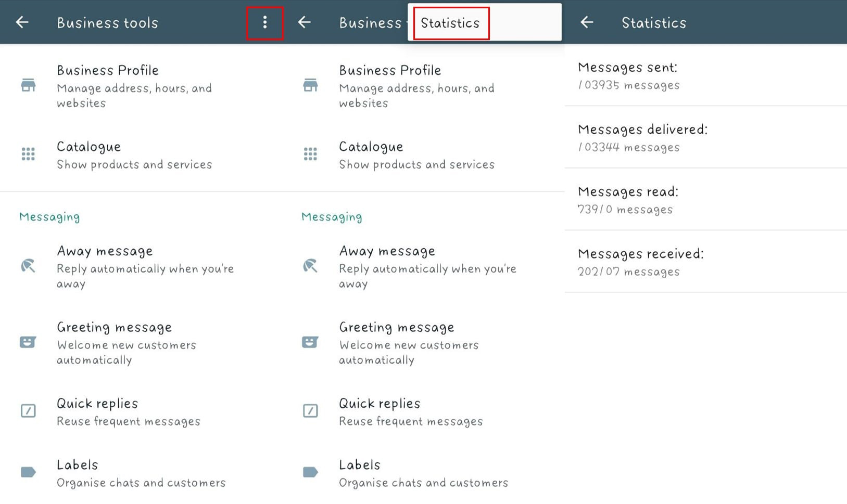The width and height of the screenshot is (847, 504).
Task: Click Labels tag icon in the middle screen
Action: point(310,472)
